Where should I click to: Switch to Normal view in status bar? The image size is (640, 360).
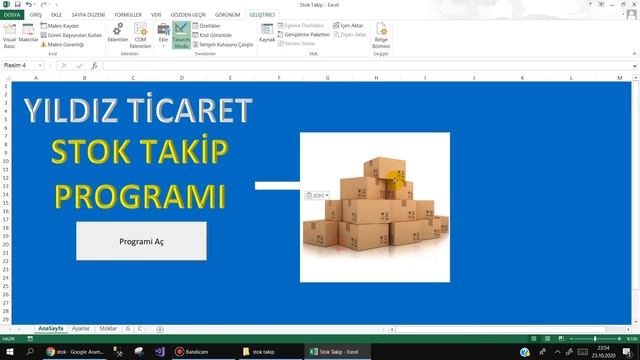tap(533, 339)
